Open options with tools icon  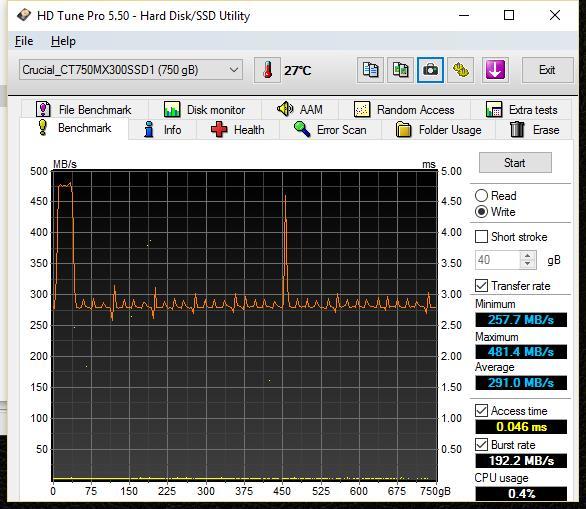[x=461, y=70]
